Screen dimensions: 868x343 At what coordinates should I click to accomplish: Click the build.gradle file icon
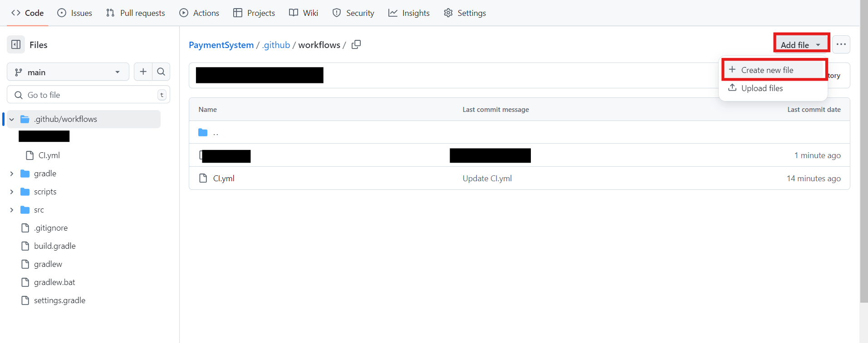[x=25, y=246]
